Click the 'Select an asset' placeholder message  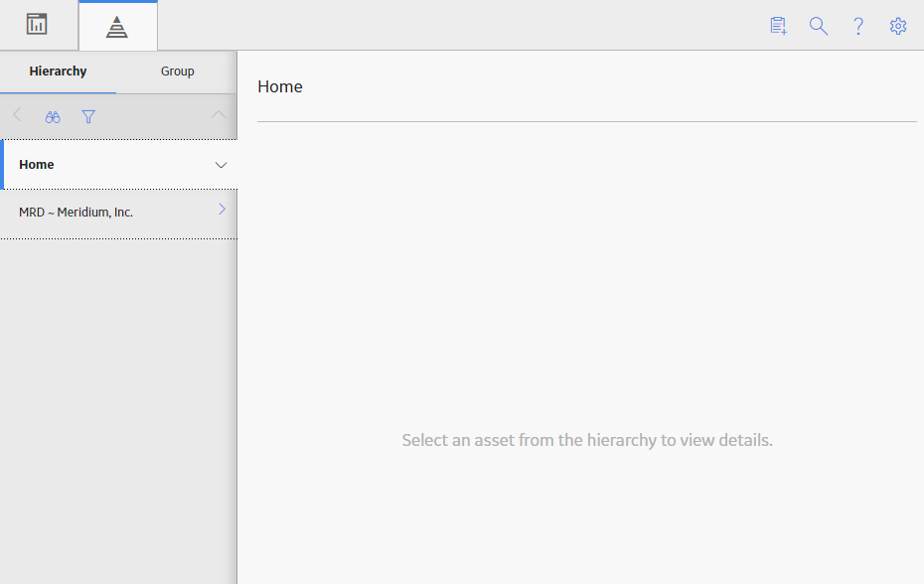tap(587, 440)
